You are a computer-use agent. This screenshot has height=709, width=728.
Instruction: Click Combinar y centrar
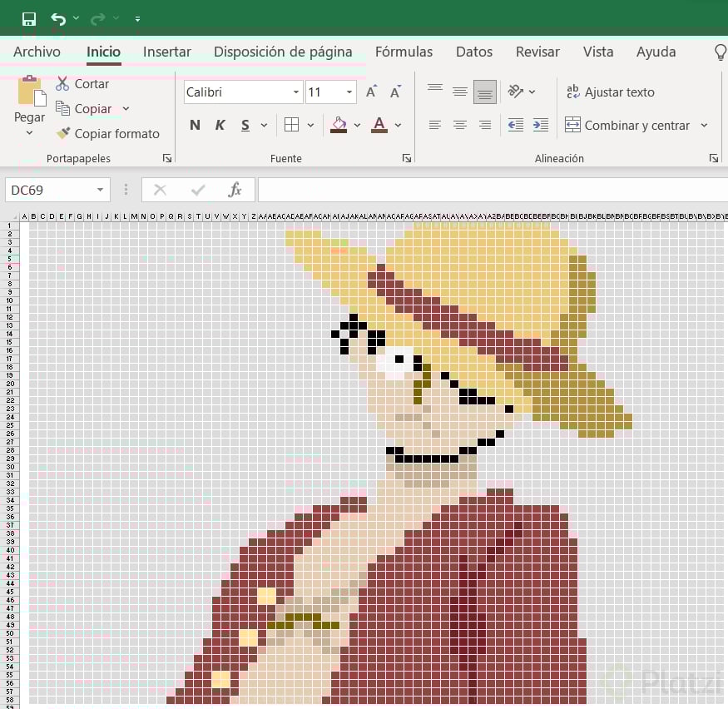tap(627, 125)
